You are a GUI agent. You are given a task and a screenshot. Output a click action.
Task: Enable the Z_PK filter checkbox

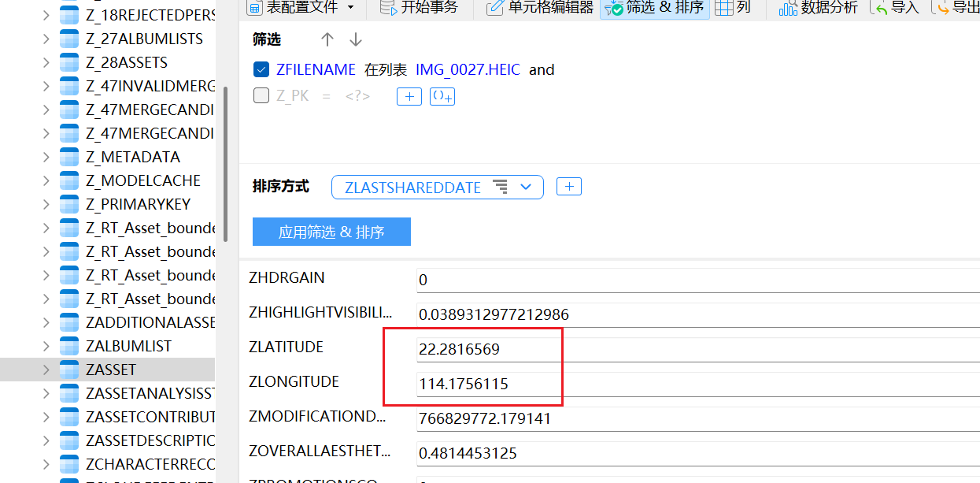[x=261, y=96]
